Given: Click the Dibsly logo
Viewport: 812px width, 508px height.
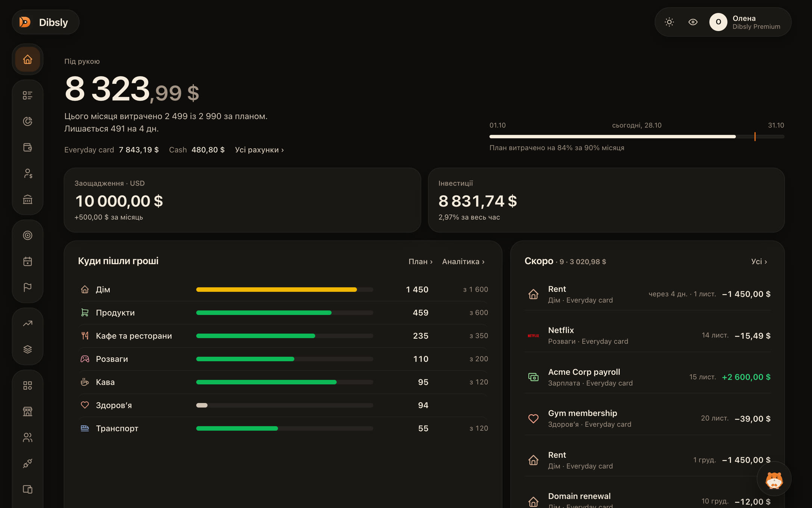Looking at the screenshot, I should coord(45,22).
